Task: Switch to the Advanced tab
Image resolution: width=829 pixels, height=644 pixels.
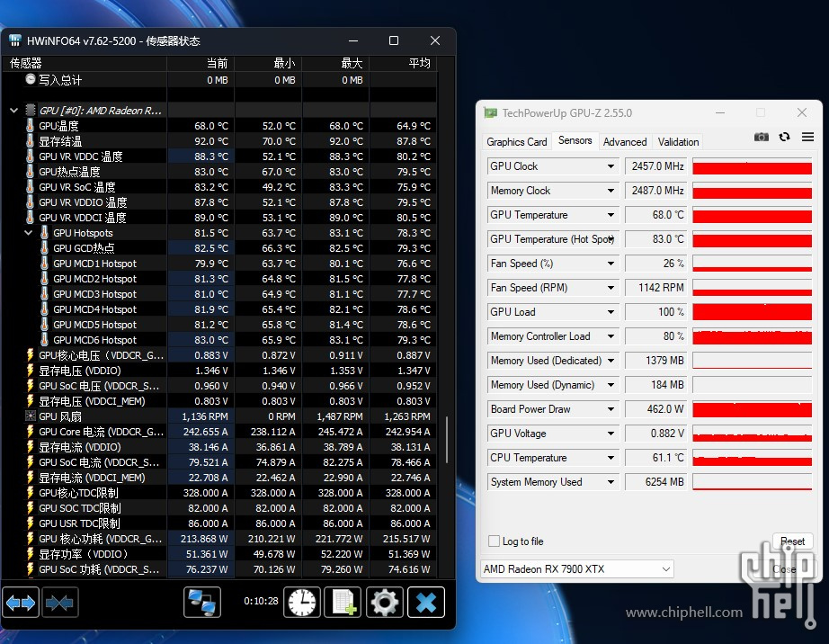Action: click(625, 142)
